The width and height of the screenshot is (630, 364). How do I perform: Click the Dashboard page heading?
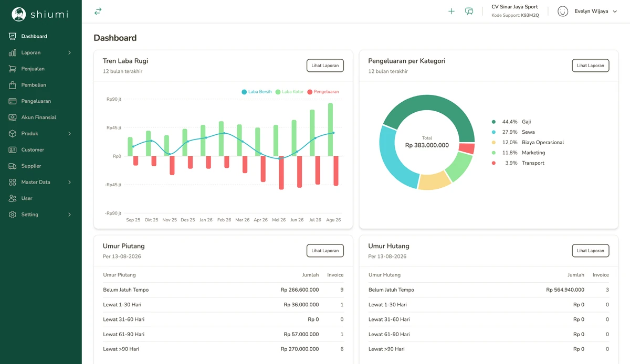[115, 38]
